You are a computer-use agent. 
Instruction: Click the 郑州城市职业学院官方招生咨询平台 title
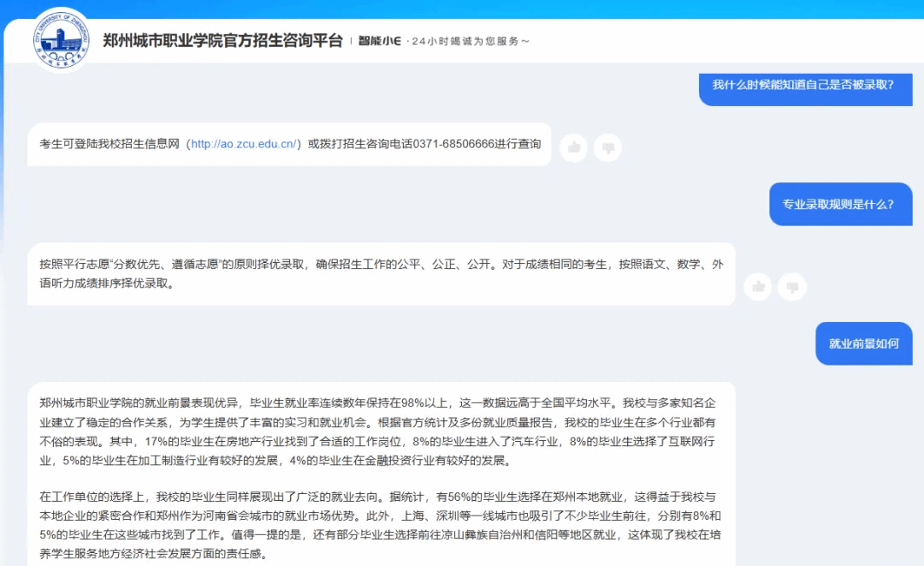tap(222, 40)
